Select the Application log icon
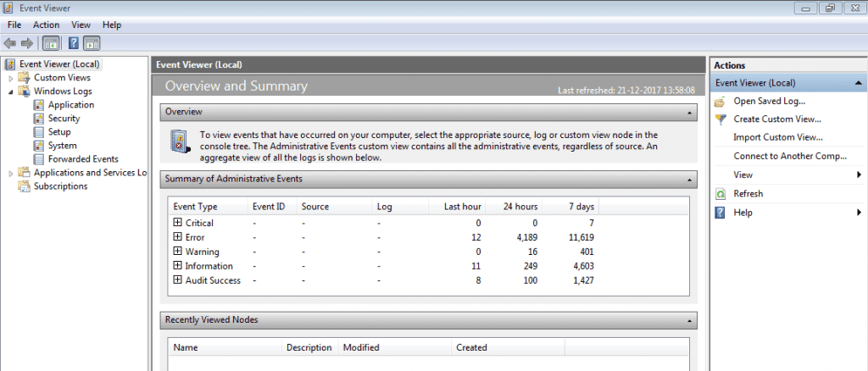 (39, 105)
